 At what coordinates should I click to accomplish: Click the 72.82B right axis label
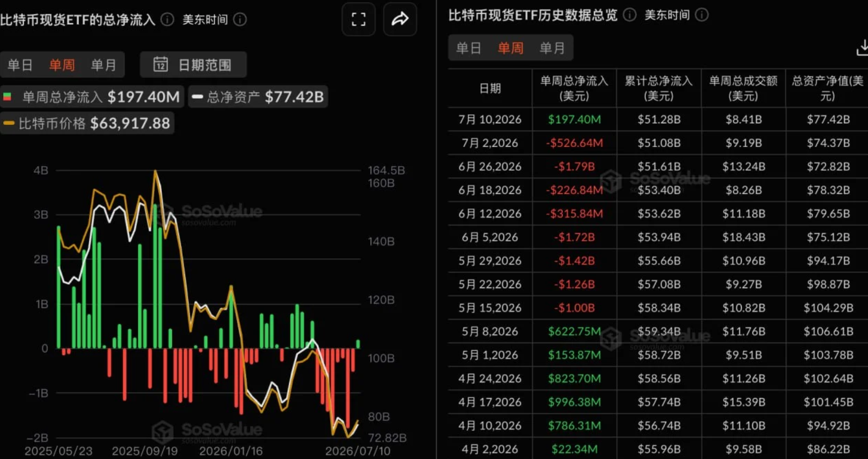click(x=387, y=438)
